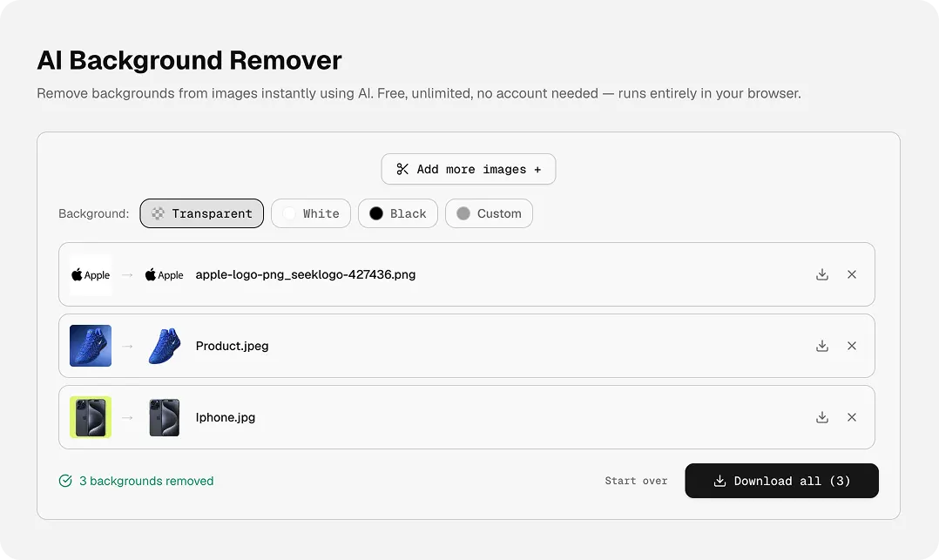Open processed blue shoe cutout thumbnail
The width and height of the screenshot is (939, 560).
164,346
